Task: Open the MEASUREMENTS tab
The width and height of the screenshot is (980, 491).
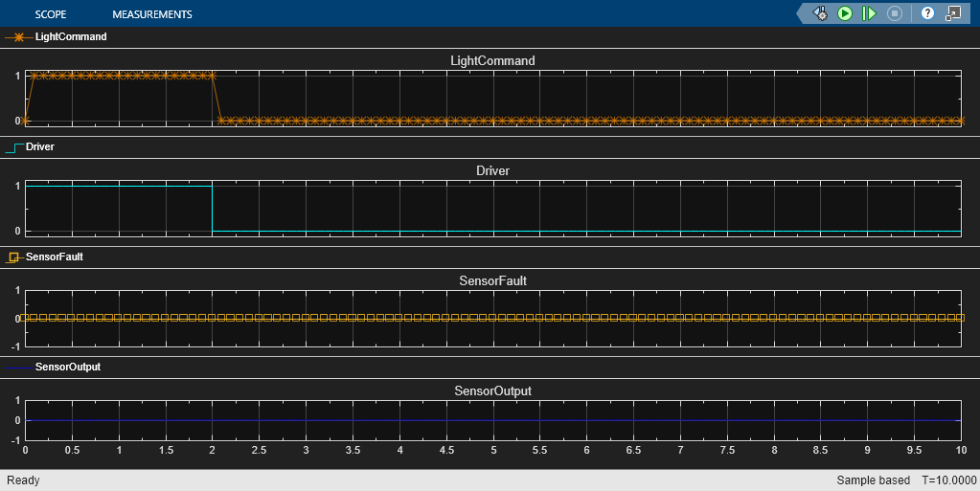Action: pos(151,14)
